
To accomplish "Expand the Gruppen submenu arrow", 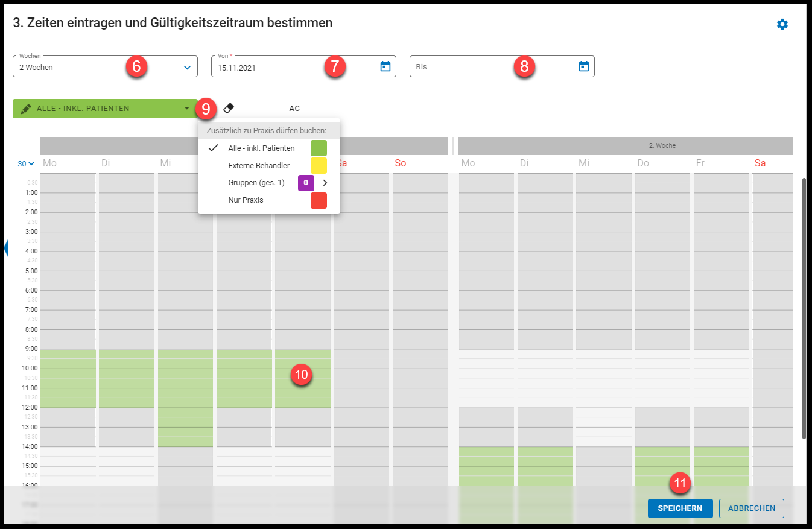I will tap(325, 183).
